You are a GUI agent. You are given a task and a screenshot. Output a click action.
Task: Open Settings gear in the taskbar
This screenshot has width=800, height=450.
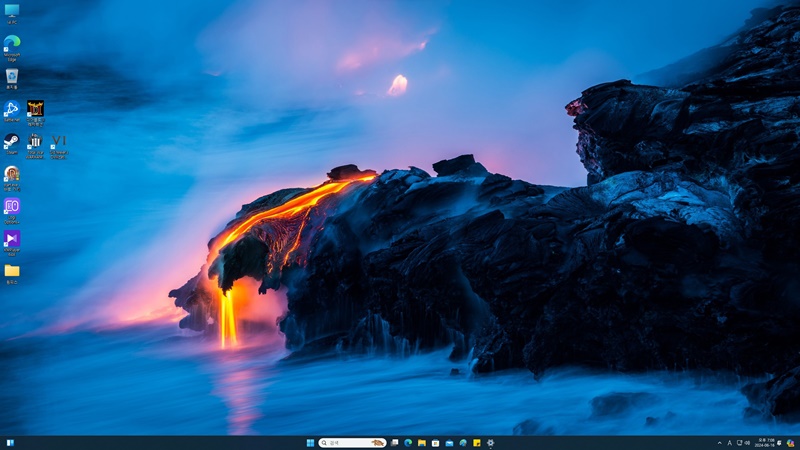coord(490,443)
